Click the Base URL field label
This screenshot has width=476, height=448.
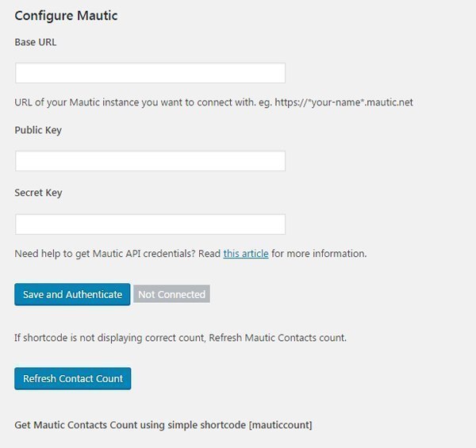(x=36, y=42)
